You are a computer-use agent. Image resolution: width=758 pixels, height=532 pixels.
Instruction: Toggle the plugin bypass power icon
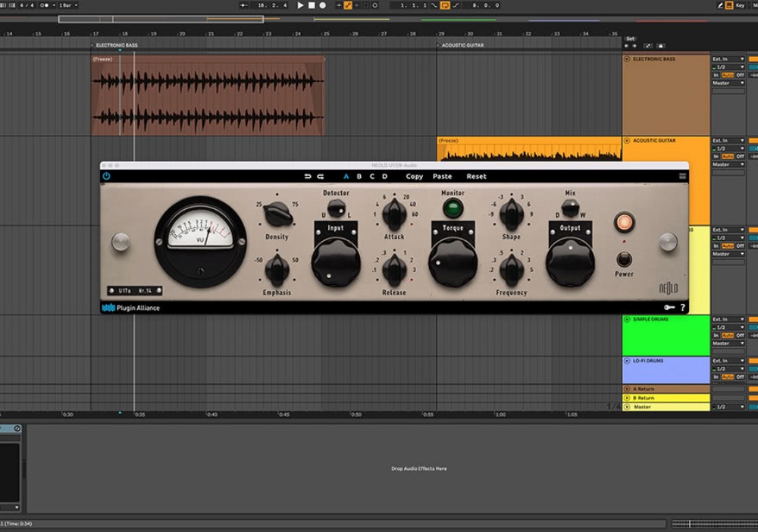point(106,177)
